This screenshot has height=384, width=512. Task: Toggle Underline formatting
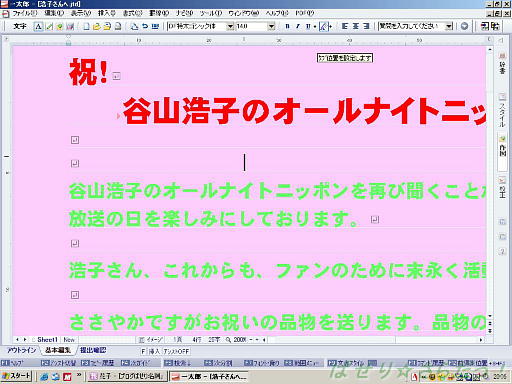(x=308, y=26)
